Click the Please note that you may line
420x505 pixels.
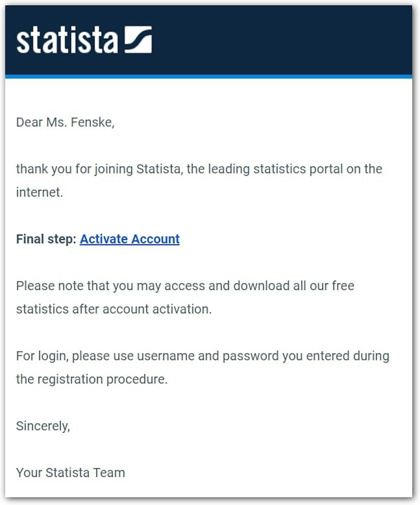185,286
